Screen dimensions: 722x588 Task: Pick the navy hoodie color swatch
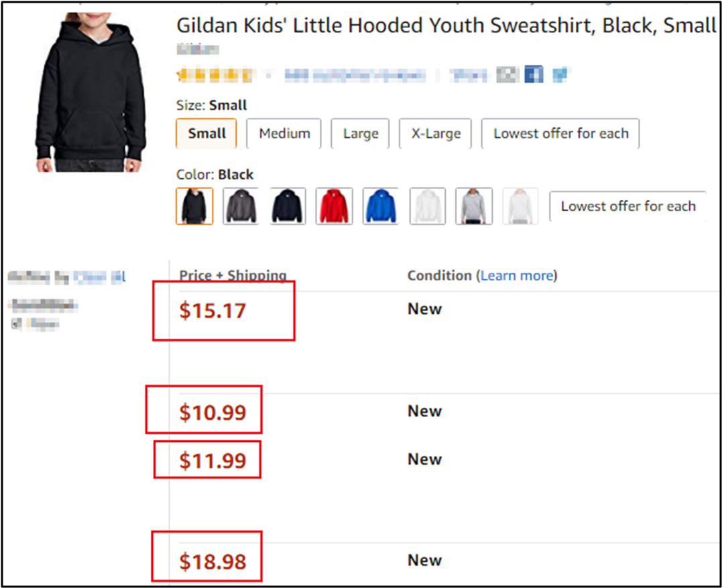point(288,206)
